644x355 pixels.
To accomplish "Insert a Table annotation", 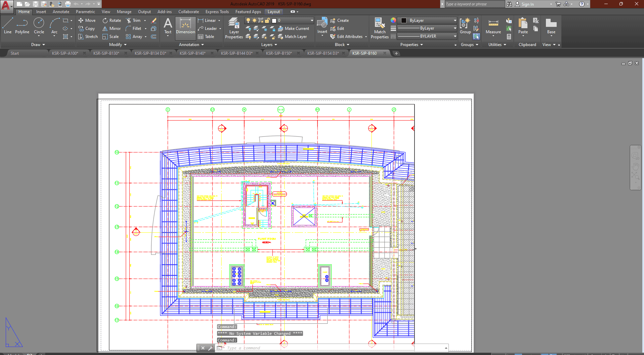I will pos(206,37).
